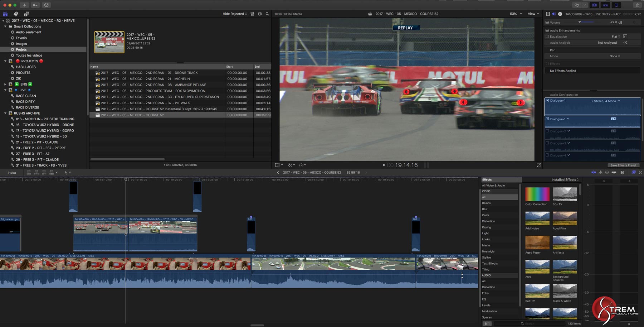This screenshot has width=644, height=327.
Task: Show the Photos and Audio sidebar
Action: click(x=16, y=14)
